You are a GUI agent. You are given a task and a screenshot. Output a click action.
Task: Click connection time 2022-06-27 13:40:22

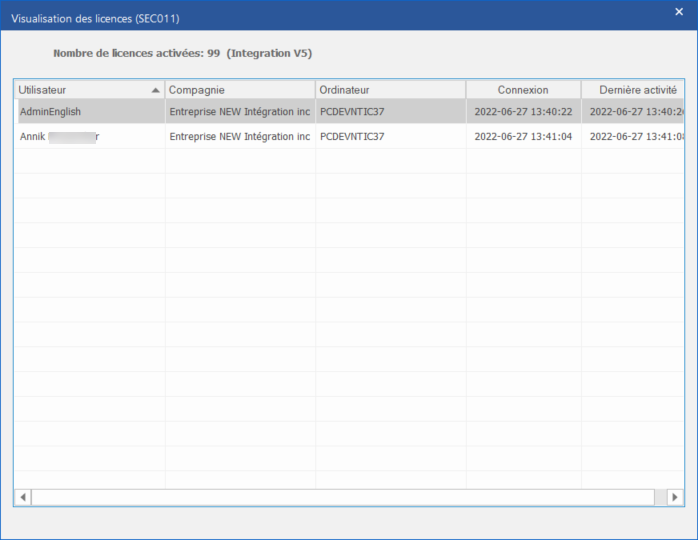[523, 112]
